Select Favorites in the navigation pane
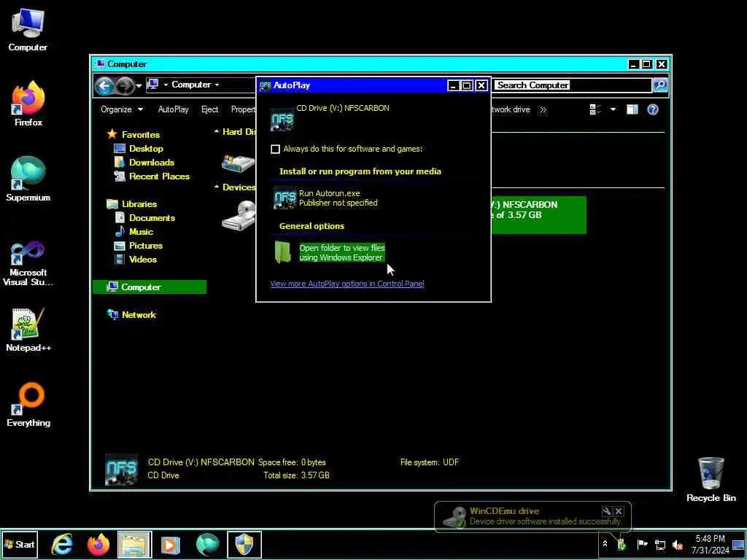Image resolution: width=747 pixels, height=560 pixels. coord(141,135)
